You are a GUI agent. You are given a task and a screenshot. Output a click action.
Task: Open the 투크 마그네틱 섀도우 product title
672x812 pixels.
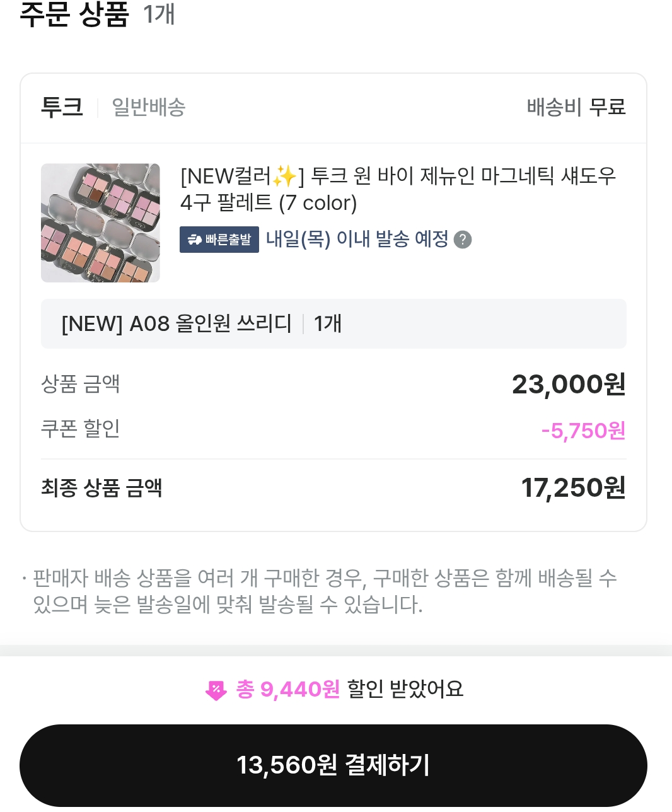point(397,189)
